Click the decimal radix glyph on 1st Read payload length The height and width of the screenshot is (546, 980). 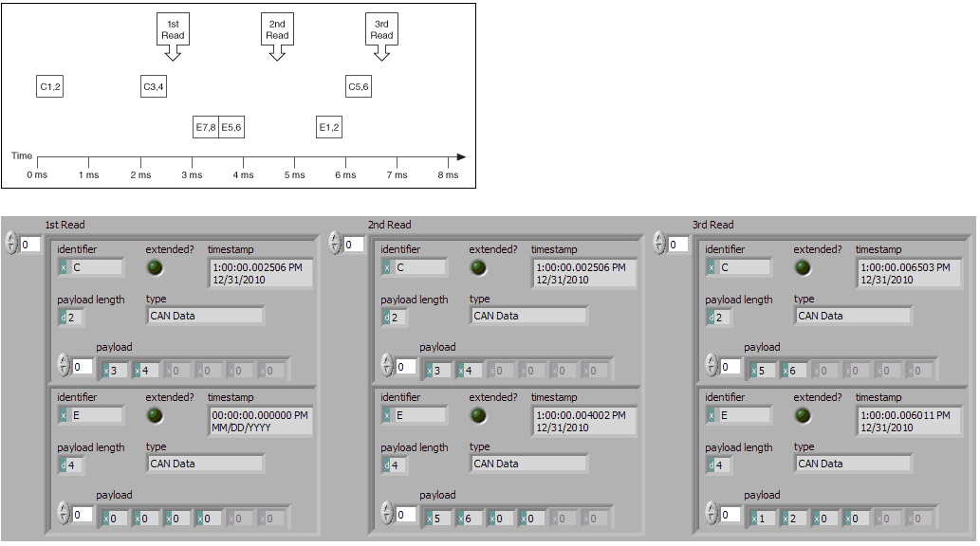point(62,316)
